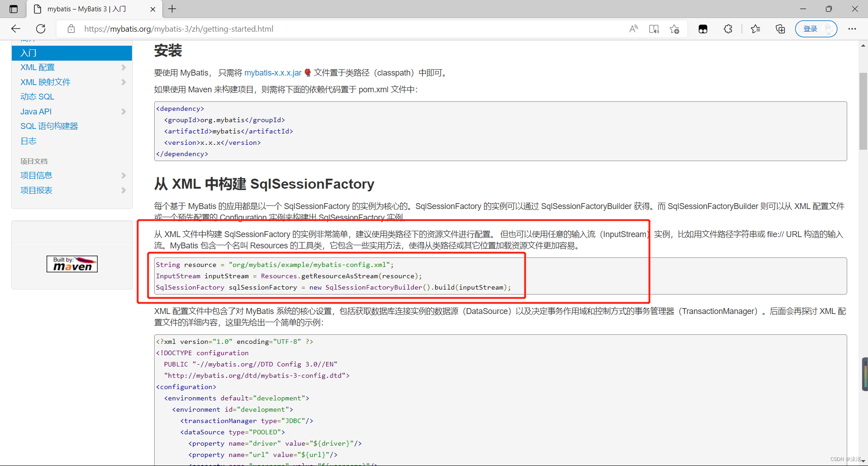Click heading 从 XML 中构建 SqlSessionFactory

coord(264,184)
